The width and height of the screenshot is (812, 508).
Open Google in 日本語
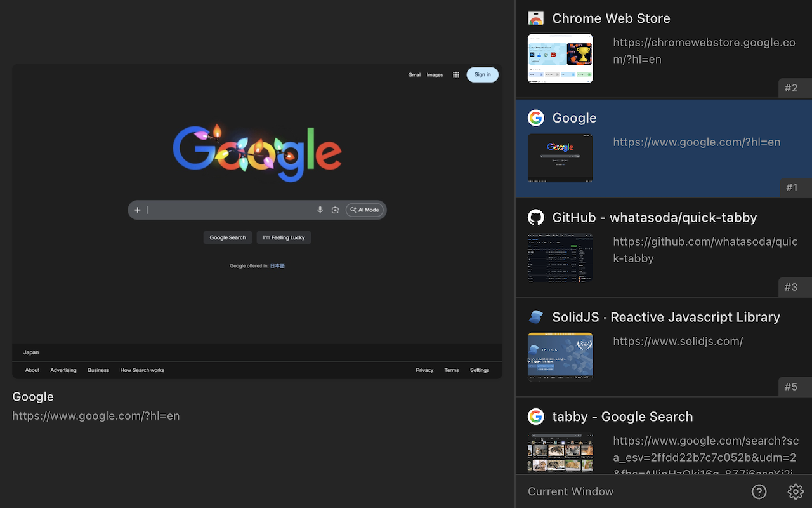point(277,265)
